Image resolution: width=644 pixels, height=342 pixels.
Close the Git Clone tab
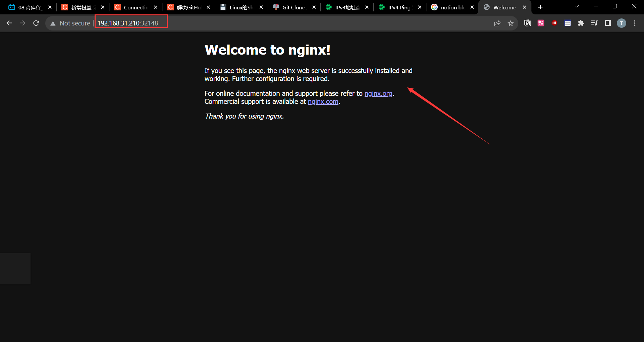[x=314, y=7]
